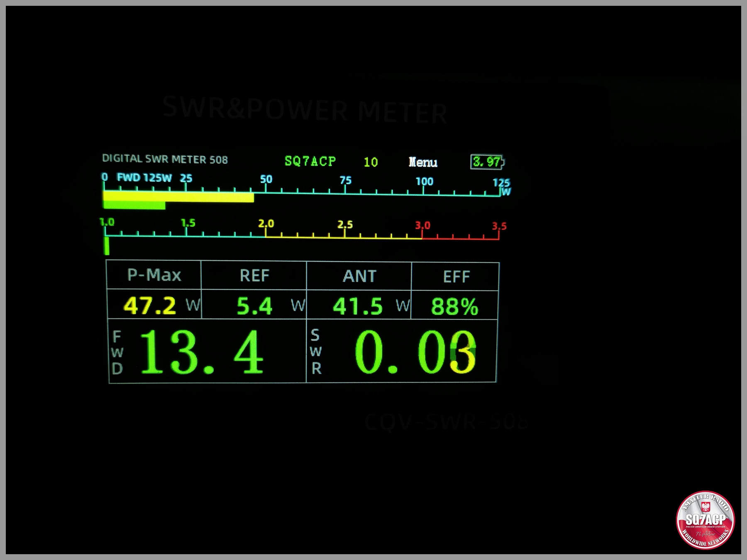Viewport: 747px width, 560px height.
Task: Tap the number 10 beside callsign
Action: (x=371, y=162)
